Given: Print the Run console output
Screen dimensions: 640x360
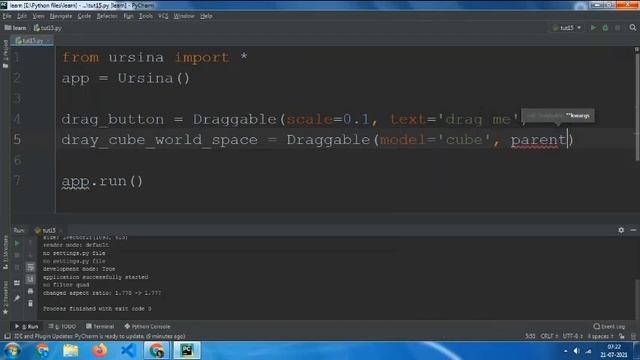Looking at the screenshot, I should point(30,291).
